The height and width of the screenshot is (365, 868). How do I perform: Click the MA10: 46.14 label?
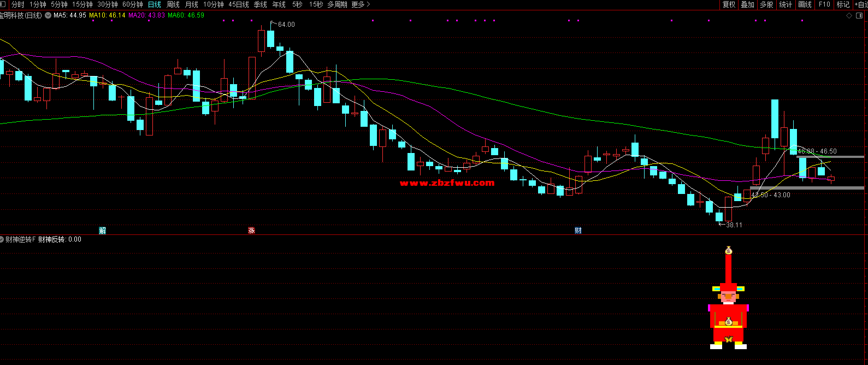tap(107, 15)
